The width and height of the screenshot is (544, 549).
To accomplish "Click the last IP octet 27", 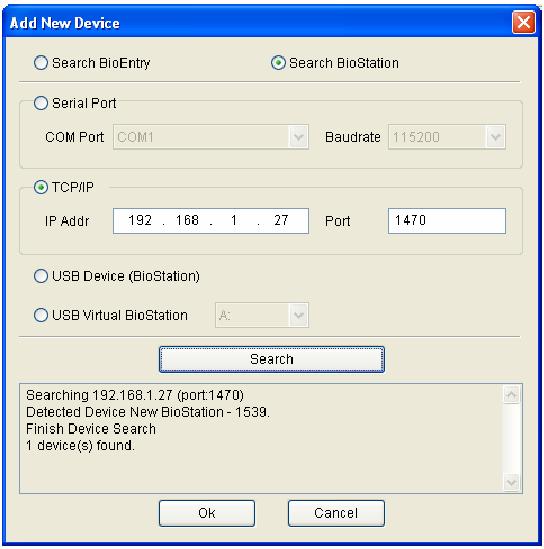I will point(281,220).
